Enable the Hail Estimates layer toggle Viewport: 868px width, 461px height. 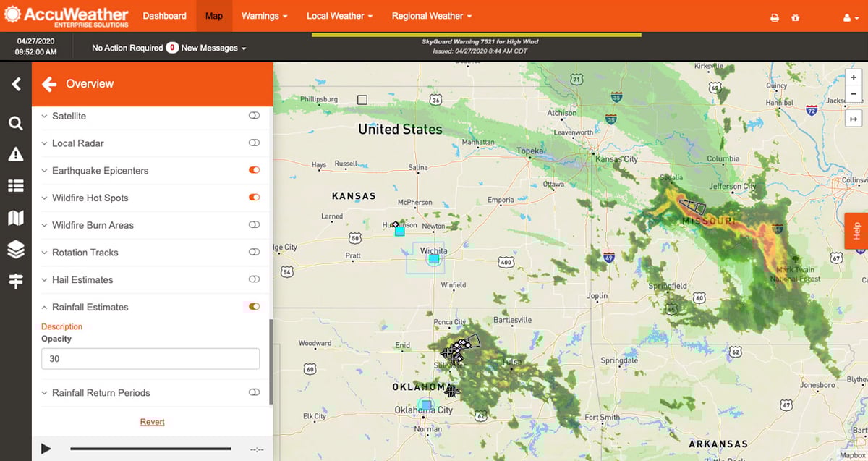pyautogui.click(x=254, y=279)
